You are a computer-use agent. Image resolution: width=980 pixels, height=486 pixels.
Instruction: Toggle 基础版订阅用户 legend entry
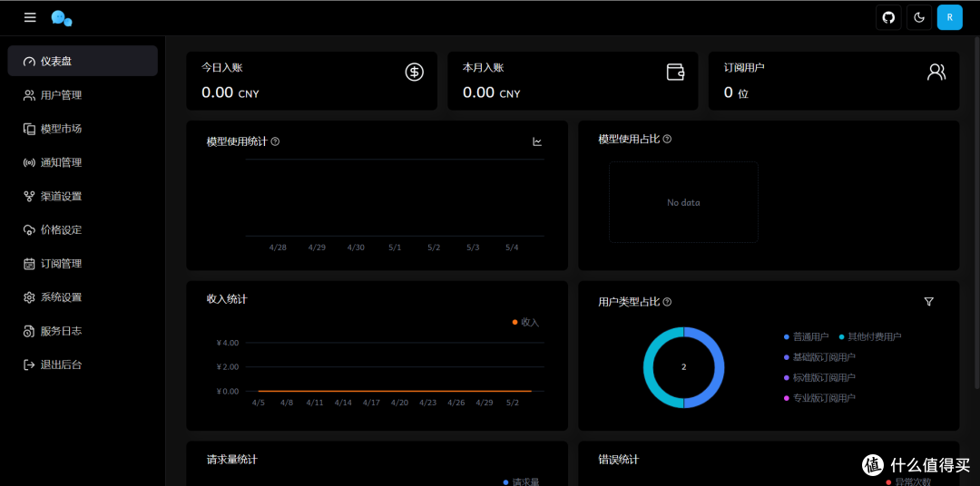(819, 357)
